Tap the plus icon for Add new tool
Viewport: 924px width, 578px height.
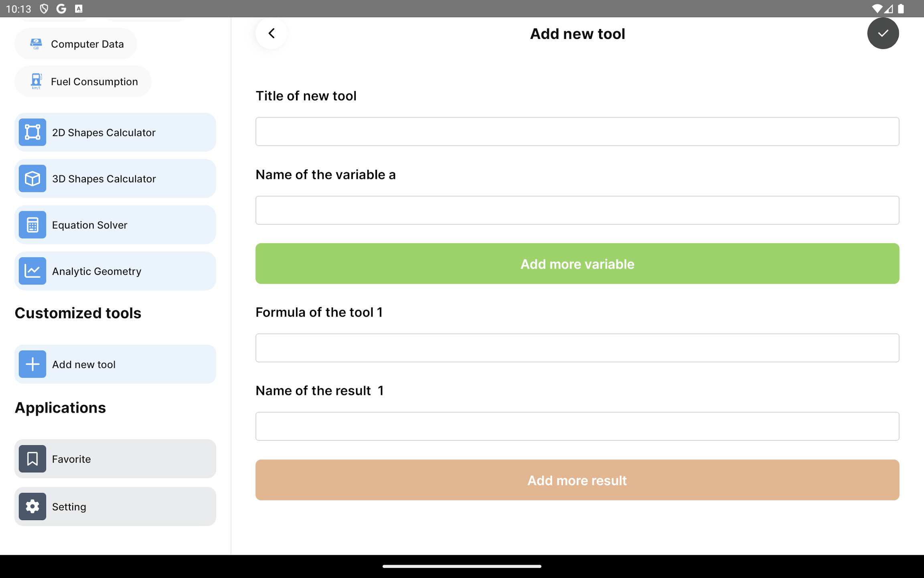[x=32, y=364]
